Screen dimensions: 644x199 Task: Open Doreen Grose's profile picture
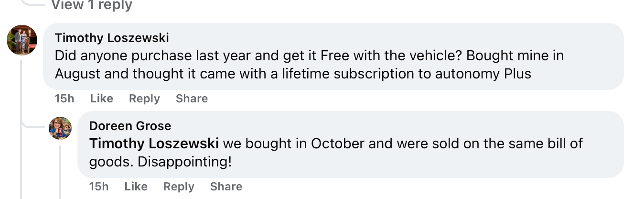click(x=60, y=128)
